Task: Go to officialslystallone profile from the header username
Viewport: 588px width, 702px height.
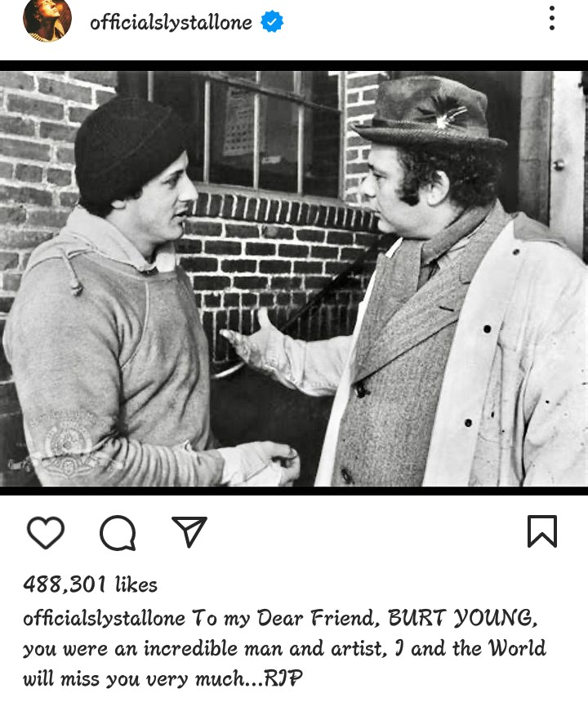Action: (171, 22)
